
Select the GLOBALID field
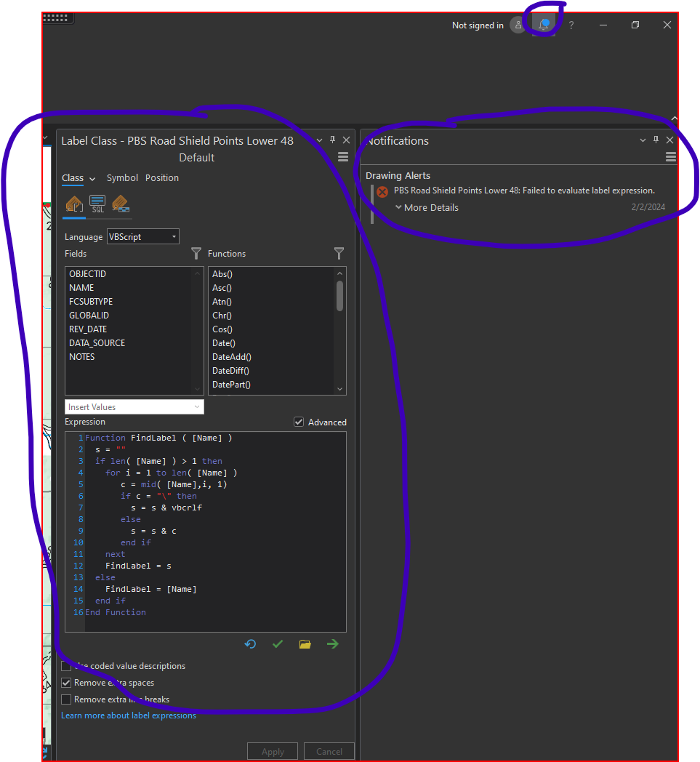[89, 316]
